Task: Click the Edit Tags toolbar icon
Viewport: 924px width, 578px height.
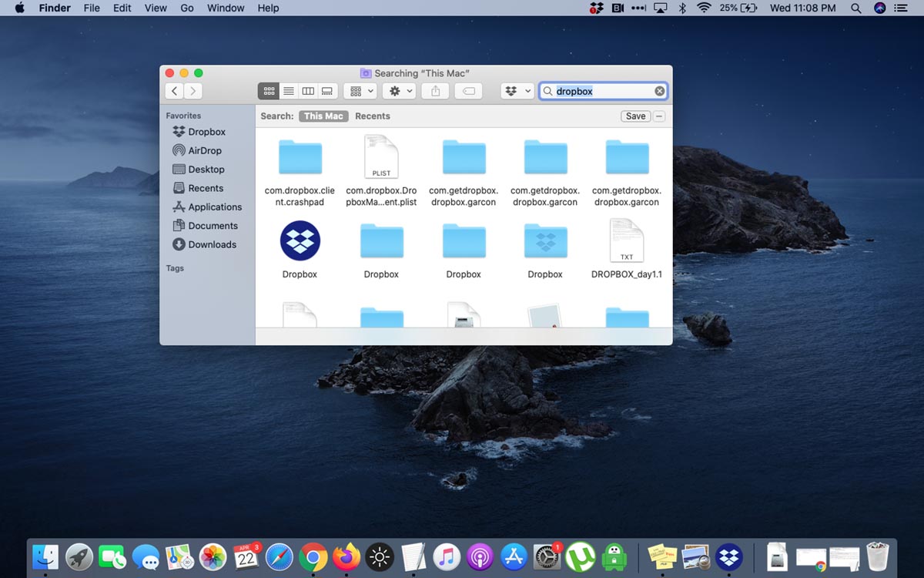Action: pos(468,91)
